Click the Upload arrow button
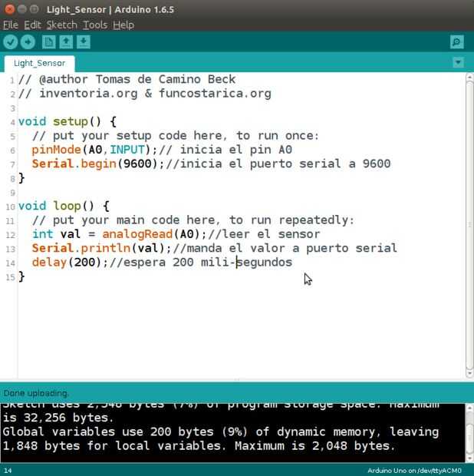Screen dimensions: 474x476 coord(28,42)
